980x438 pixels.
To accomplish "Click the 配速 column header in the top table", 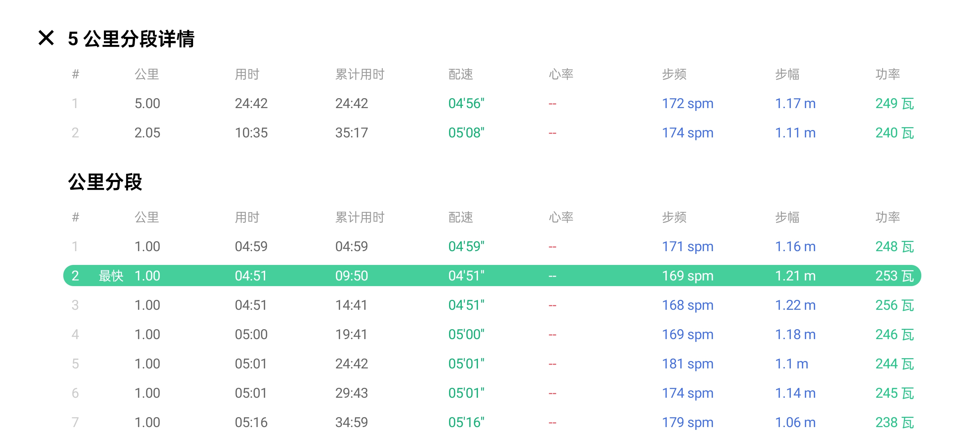I will (x=460, y=74).
